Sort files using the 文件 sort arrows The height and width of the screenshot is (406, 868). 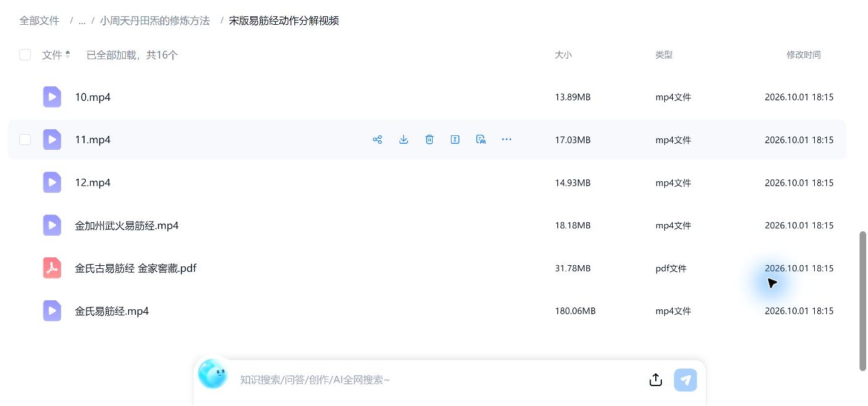tap(68, 54)
